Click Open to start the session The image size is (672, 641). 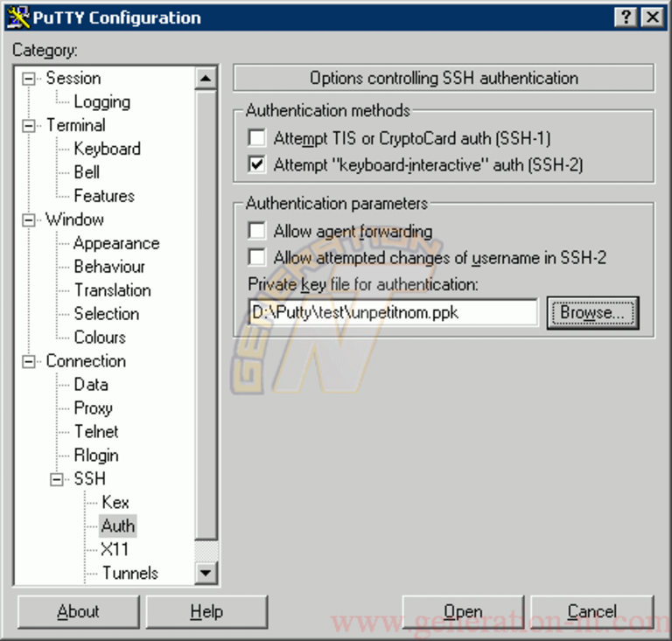463,612
